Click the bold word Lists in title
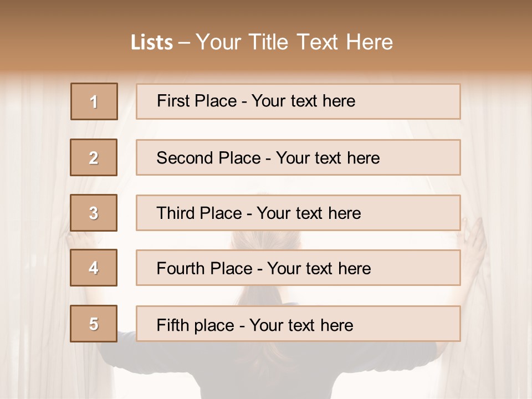This screenshot has width=532, height=399. (152, 43)
